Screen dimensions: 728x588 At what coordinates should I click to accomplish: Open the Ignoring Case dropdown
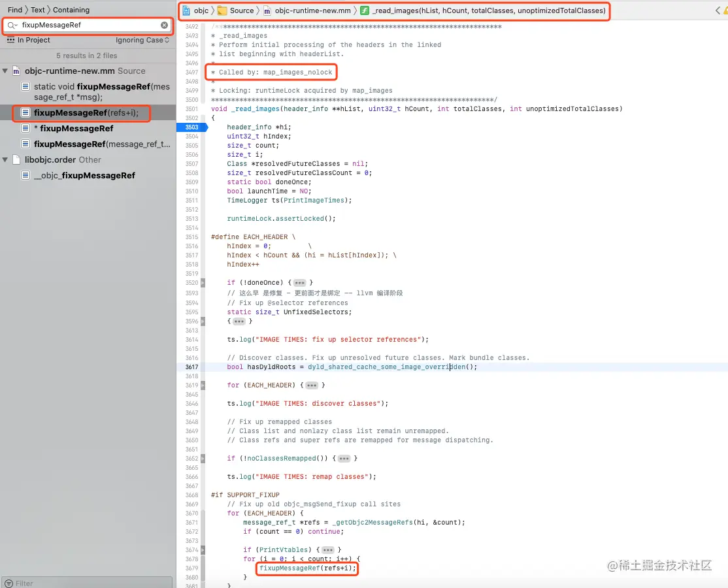(x=142, y=40)
